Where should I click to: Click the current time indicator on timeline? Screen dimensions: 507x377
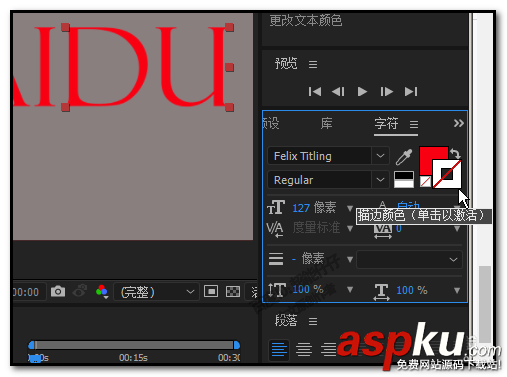[x=35, y=359]
